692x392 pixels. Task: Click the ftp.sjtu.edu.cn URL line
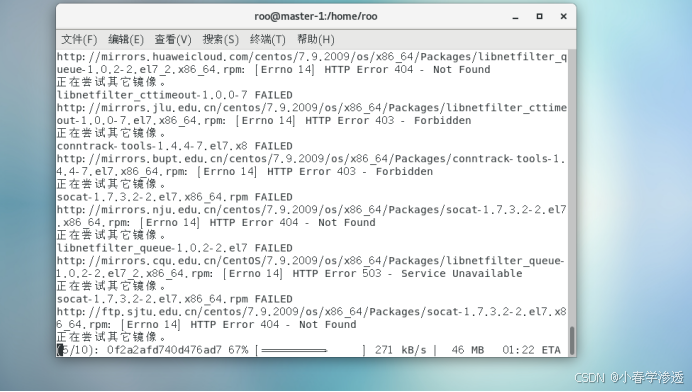coord(312,312)
